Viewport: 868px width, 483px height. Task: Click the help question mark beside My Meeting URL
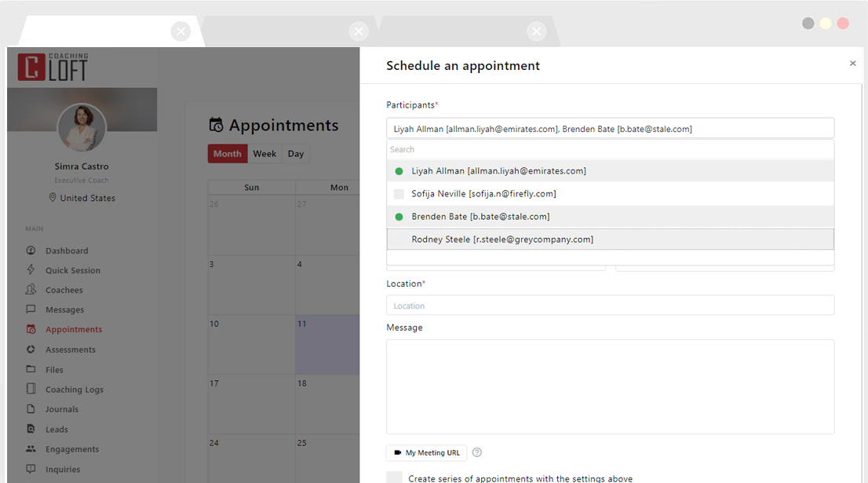point(477,452)
